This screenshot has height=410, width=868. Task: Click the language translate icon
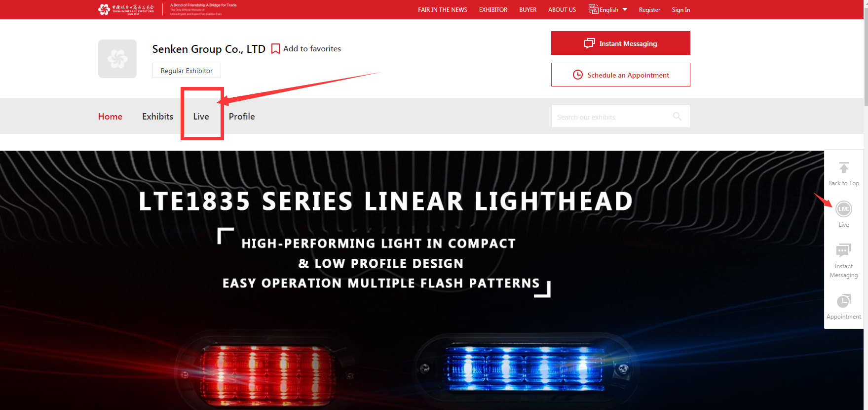pyautogui.click(x=593, y=9)
